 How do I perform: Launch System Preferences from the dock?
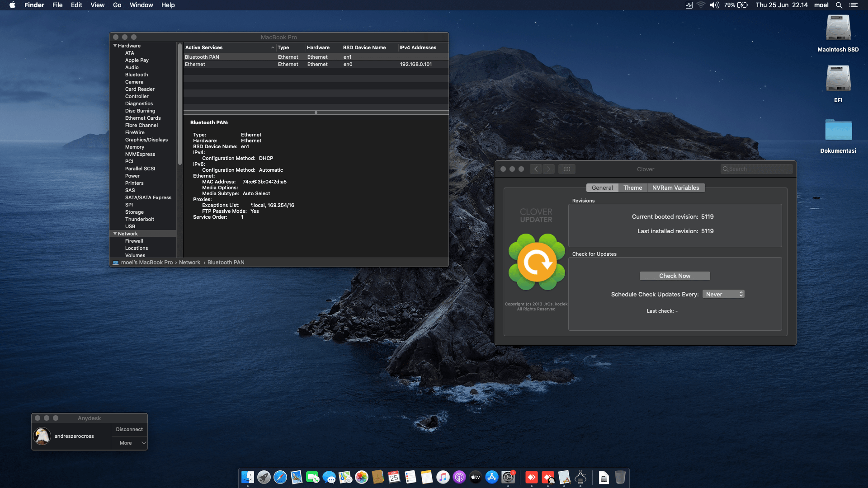pos(508,477)
